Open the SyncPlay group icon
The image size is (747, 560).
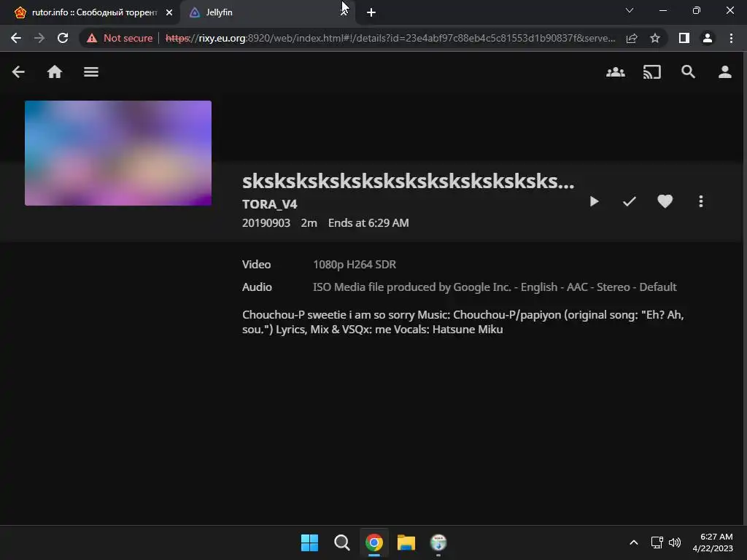click(616, 72)
